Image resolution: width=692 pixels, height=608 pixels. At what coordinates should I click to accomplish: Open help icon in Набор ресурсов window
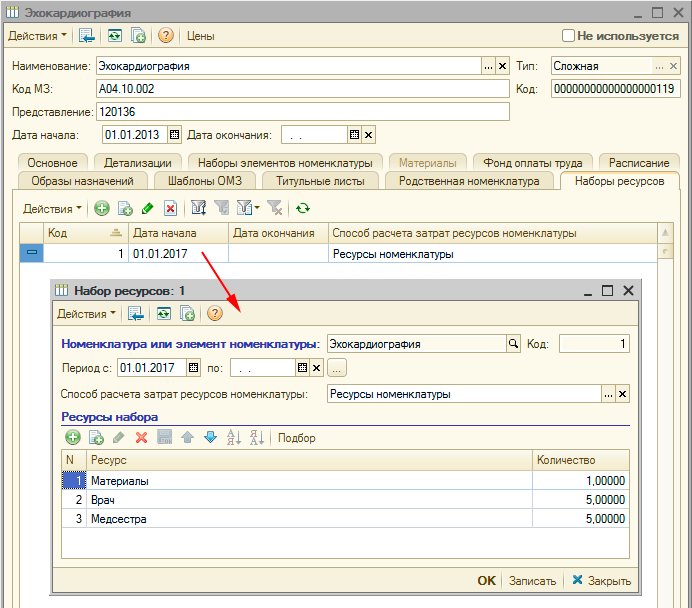tap(214, 313)
